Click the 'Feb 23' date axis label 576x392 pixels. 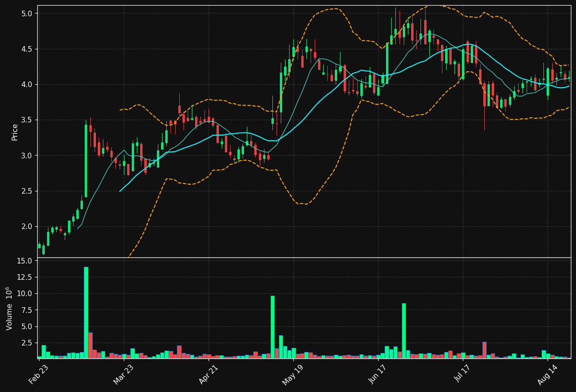(38, 374)
